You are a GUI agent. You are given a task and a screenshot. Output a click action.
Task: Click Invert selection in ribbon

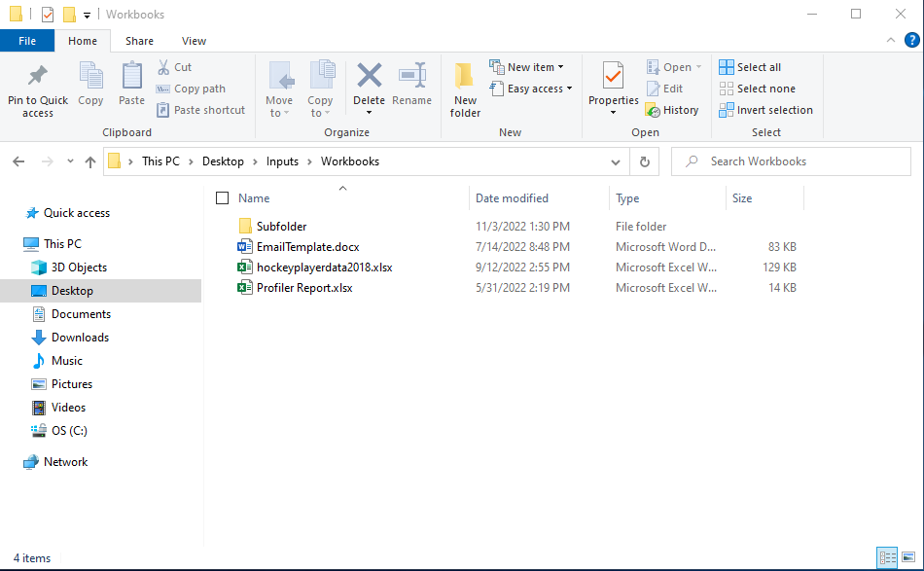765,110
